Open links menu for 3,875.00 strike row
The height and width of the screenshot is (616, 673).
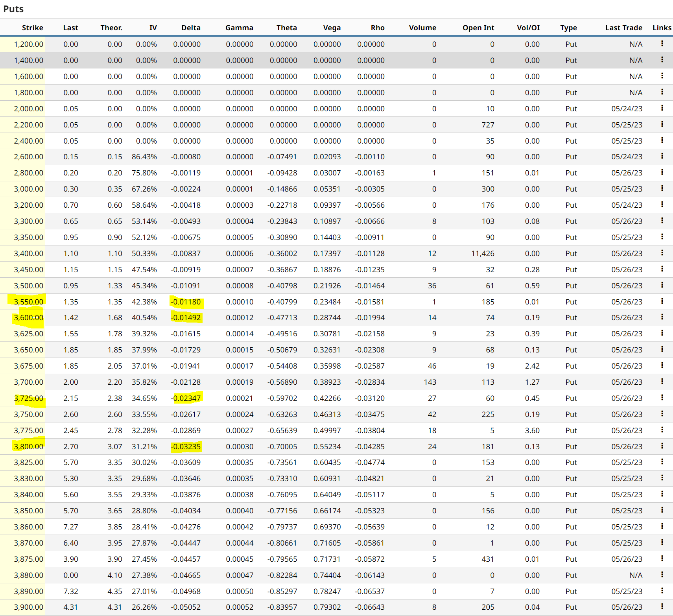(x=662, y=559)
